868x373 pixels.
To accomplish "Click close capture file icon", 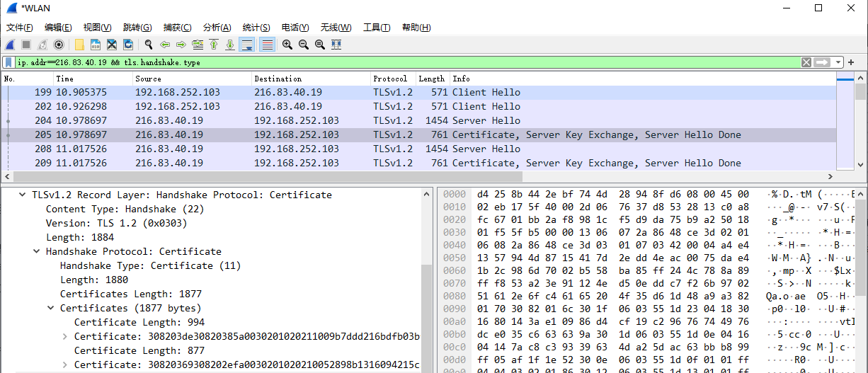I will click(x=112, y=45).
